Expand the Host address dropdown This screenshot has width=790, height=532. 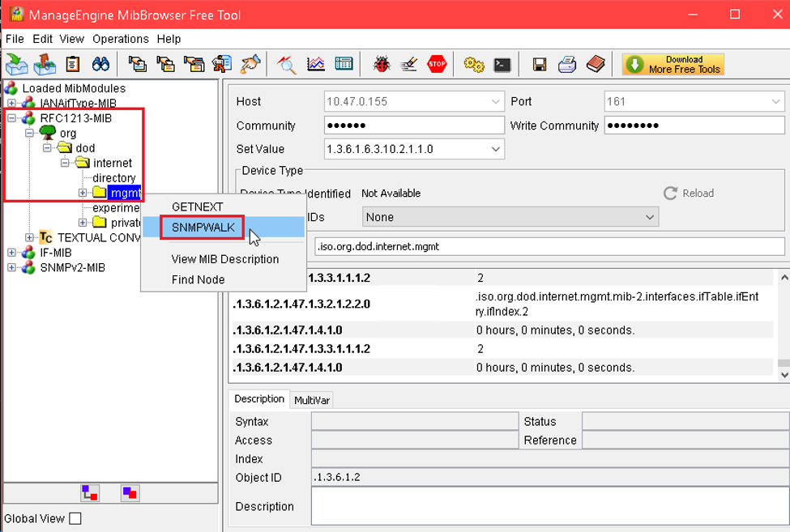(495, 102)
